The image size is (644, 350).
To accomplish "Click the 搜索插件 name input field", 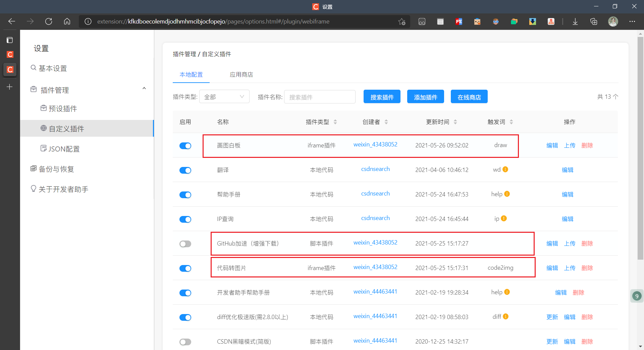I will pos(320,97).
